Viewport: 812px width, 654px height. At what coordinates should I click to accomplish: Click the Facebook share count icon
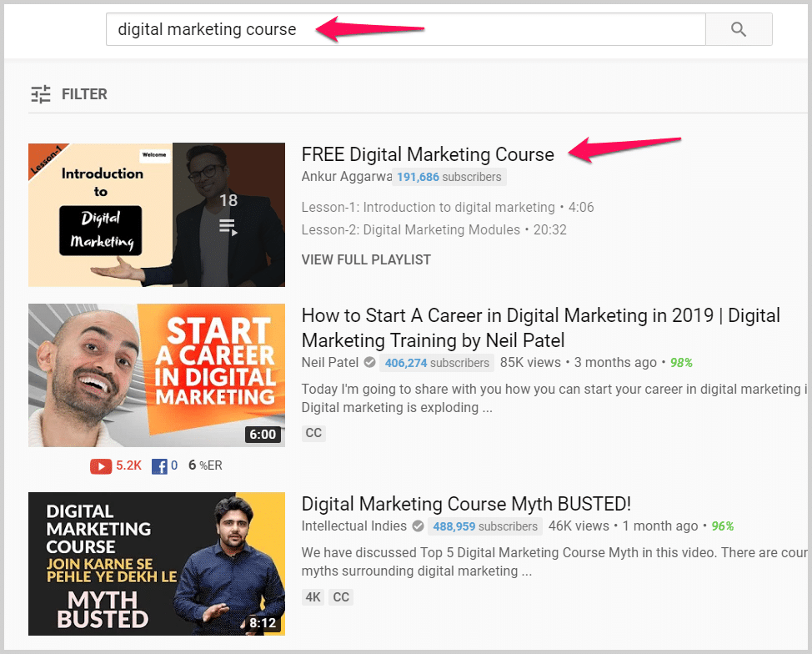(x=159, y=465)
